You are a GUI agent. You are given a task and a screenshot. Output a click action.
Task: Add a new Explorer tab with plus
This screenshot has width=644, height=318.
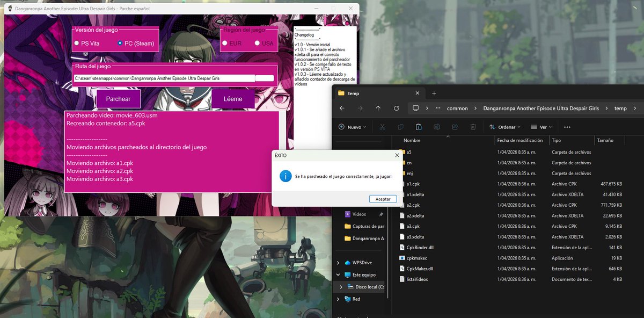coord(434,93)
